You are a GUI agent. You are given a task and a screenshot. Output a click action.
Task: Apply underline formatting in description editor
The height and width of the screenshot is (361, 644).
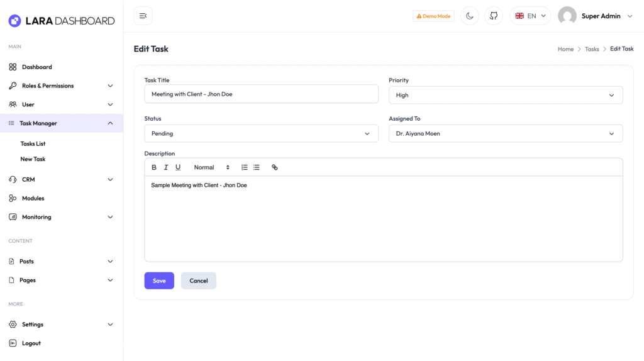tap(178, 167)
